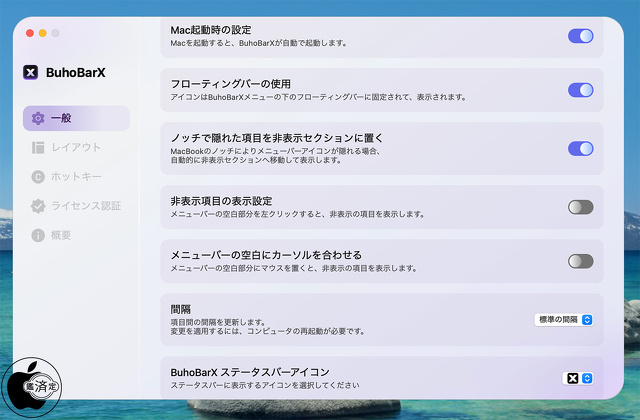Image resolution: width=640 pixels, height=420 pixels.
Task: Click the ライセンス認証 checkmark badge icon
Action: tap(38, 206)
